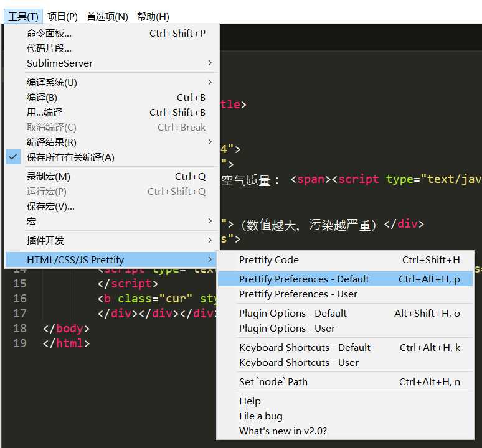Expand the 宏 submenu

pyautogui.click(x=111, y=222)
